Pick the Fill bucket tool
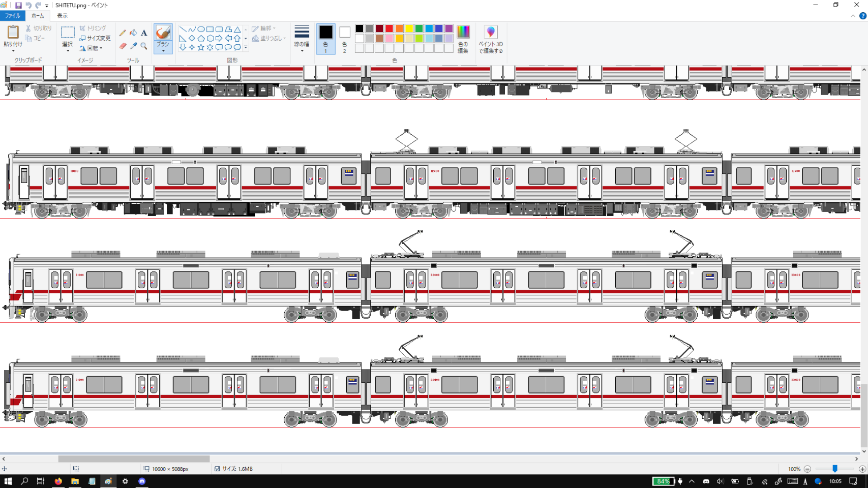This screenshot has height=488, width=868. coord(133,33)
